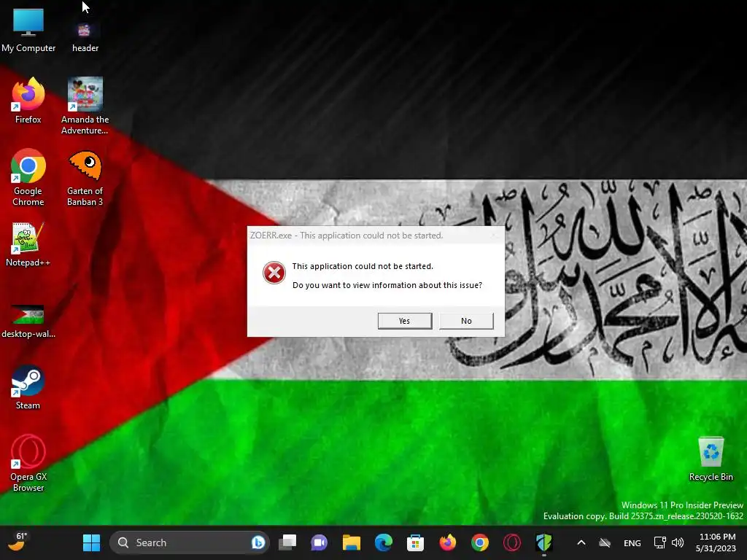Select the Google Chrome desktop shortcut
The height and width of the screenshot is (560, 747).
point(28,178)
